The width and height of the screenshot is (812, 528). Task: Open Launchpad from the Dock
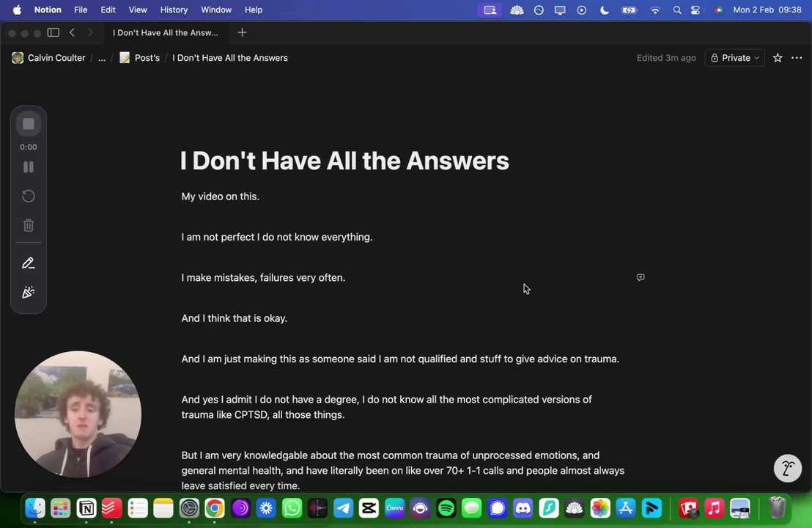tap(61, 508)
